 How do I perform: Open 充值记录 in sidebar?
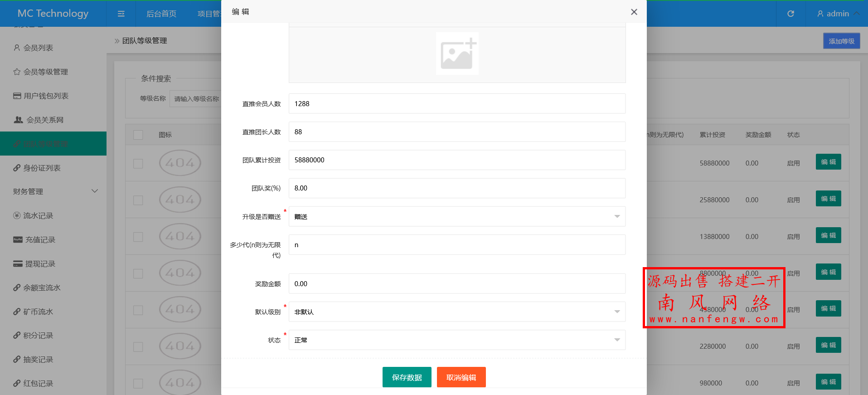click(x=40, y=239)
